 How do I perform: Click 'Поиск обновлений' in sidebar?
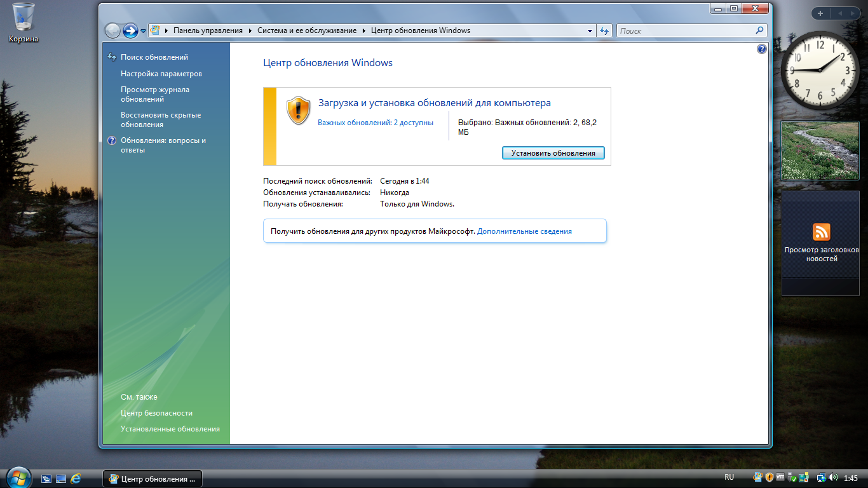point(154,57)
